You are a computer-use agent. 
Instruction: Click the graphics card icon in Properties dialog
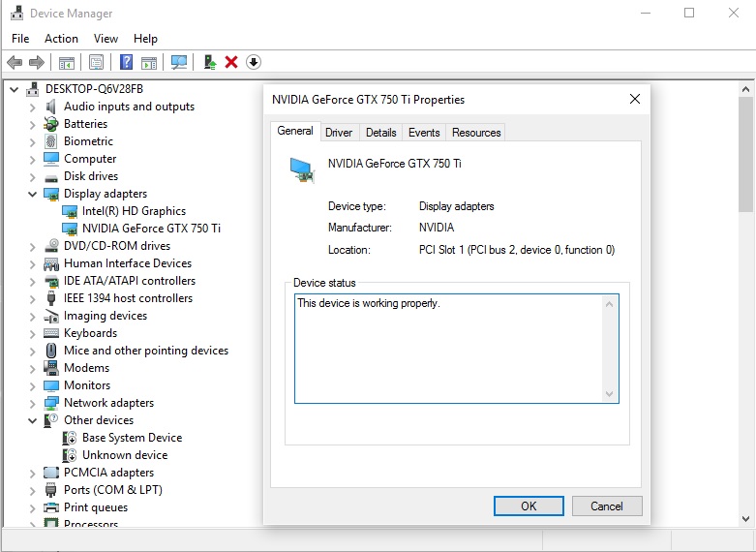pyautogui.click(x=302, y=170)
